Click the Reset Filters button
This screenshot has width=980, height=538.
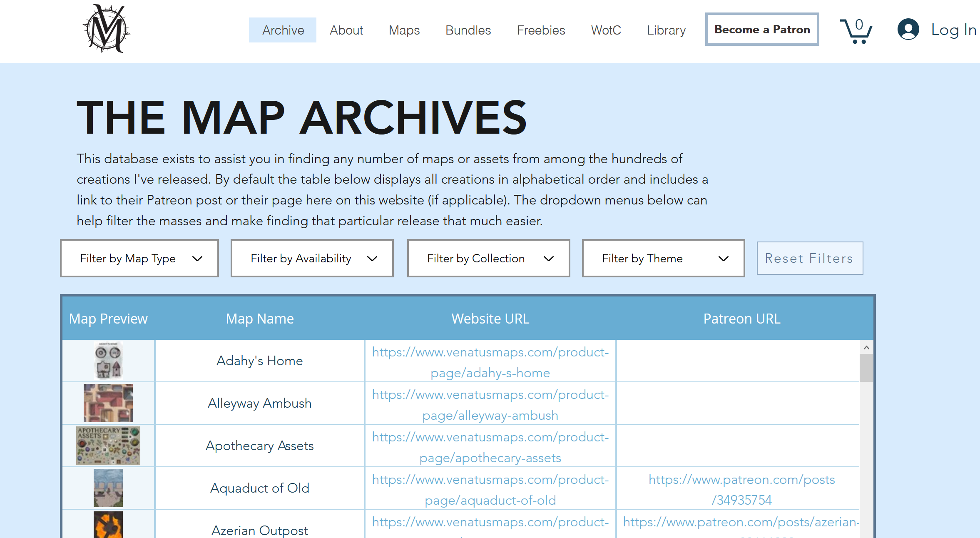pyautogui.click(x=810, y=258)
